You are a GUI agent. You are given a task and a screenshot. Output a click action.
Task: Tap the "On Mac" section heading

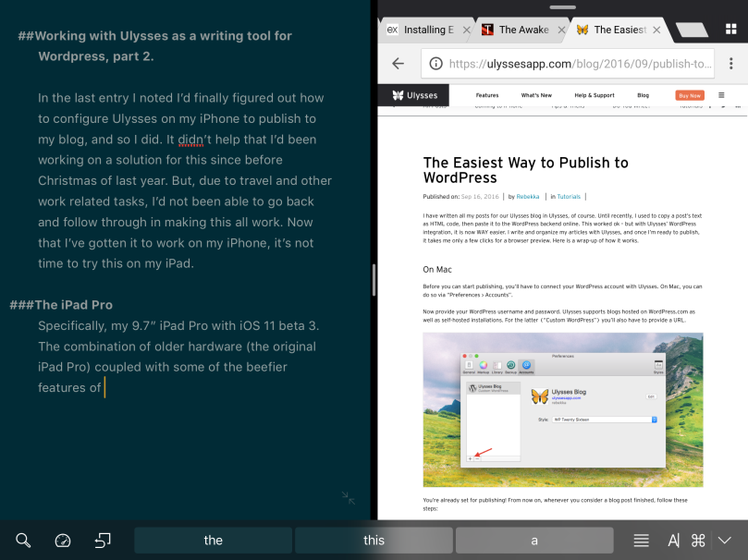pyautogui.click(x=437, y=269)
